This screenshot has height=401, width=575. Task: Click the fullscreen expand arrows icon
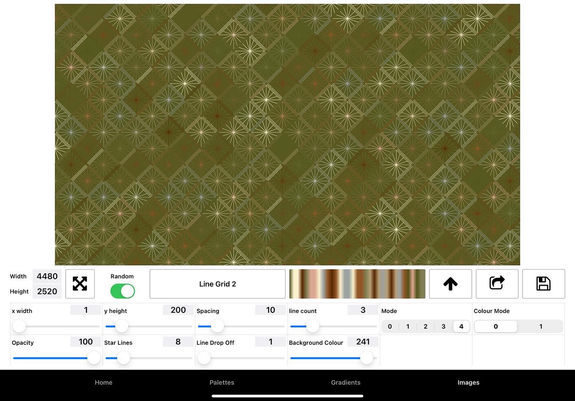80,284
